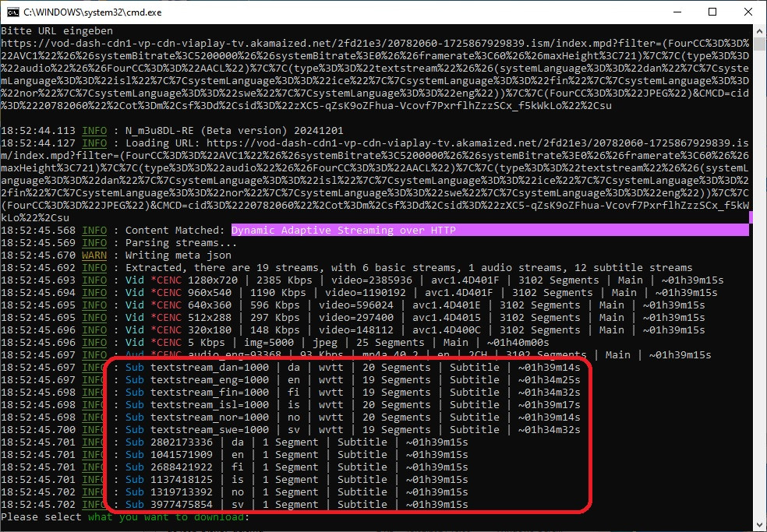The height and width of the screenshot is (532, 767).
Task: Click the scrollbar up arrow
Action: (758, 31)
